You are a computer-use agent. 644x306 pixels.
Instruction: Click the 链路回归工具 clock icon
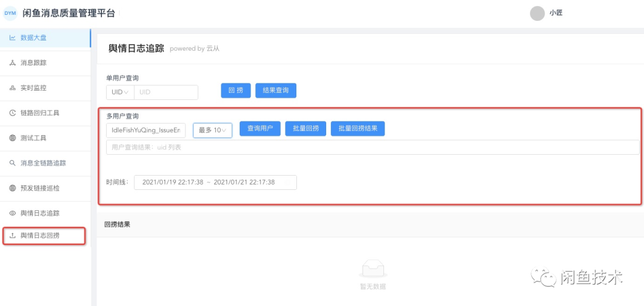[13, 113]
